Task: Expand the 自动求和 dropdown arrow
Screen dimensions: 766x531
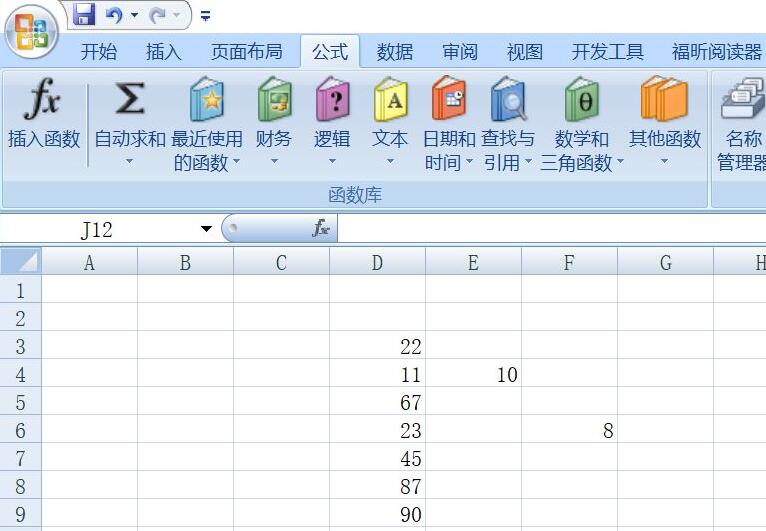Action: [129, 161]
